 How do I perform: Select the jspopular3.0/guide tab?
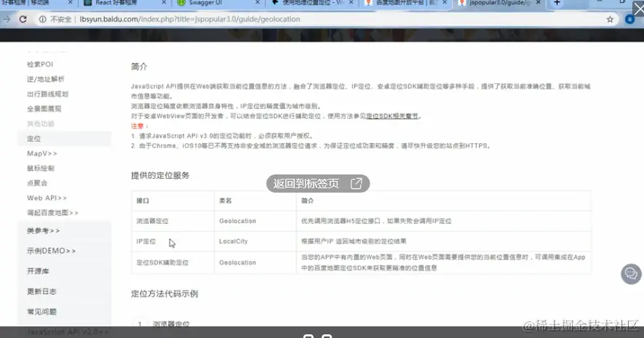(x=499, y=3)
